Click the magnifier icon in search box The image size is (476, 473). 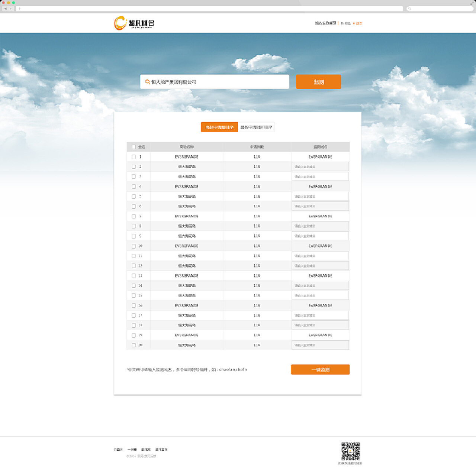147,82
